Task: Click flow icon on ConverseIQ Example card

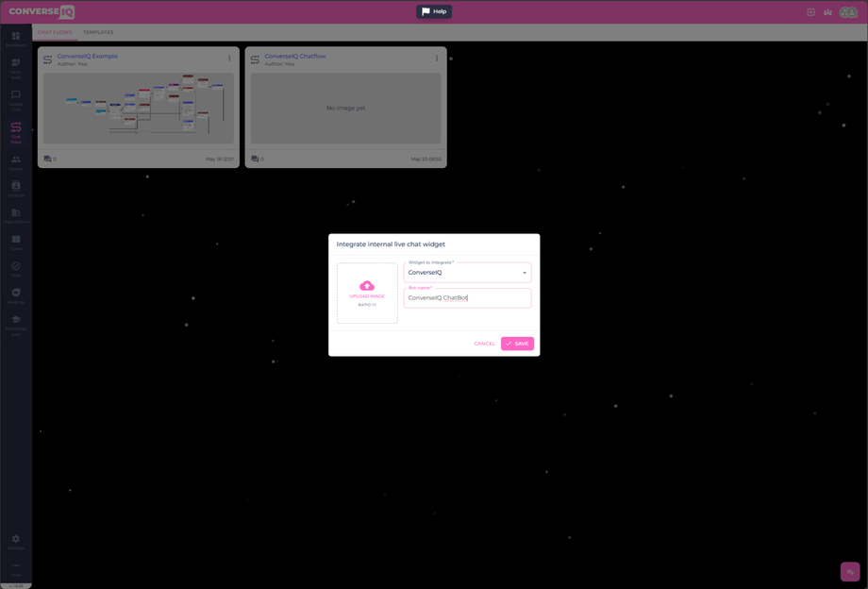Action: click(47, 59)
